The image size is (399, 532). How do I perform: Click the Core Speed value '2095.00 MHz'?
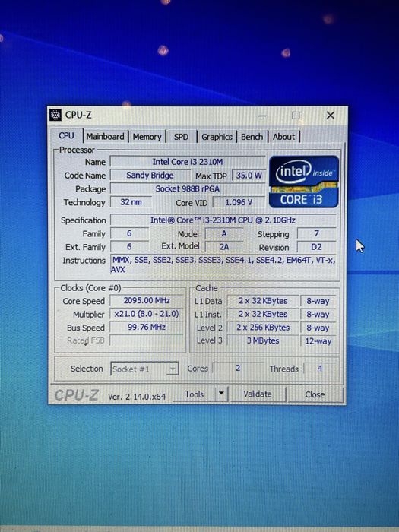point(147,301)
